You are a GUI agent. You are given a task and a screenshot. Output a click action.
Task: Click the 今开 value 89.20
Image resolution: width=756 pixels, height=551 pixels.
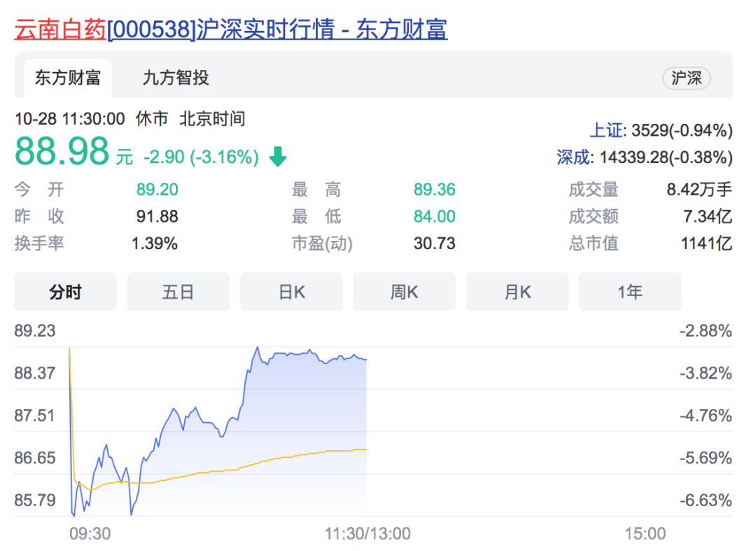pyautogui.click(x=157, y=190)
